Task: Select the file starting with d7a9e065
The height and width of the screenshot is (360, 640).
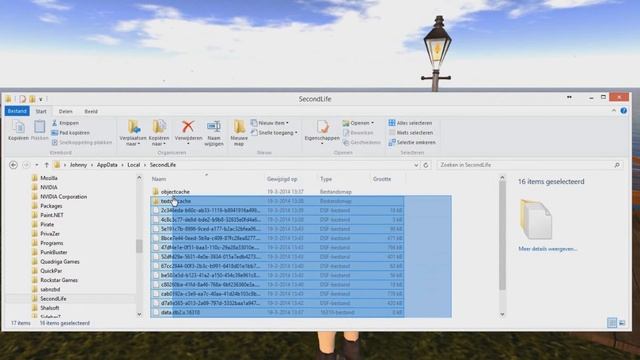Action: point(277,303)
